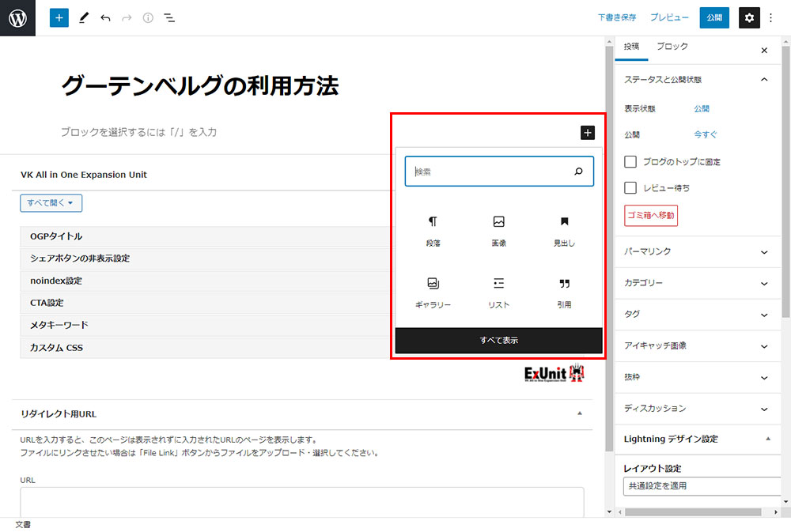Insert a ギャラリー gallery block

433,292
